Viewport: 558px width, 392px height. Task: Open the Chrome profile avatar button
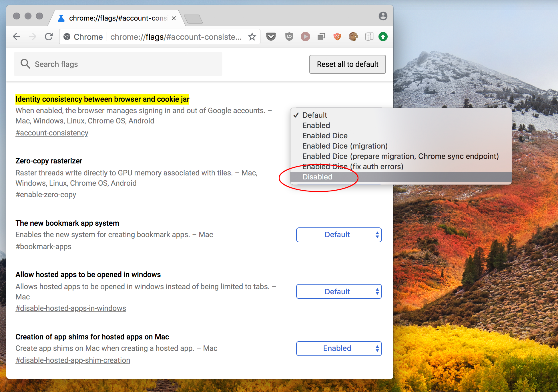(x=383, y=16)
